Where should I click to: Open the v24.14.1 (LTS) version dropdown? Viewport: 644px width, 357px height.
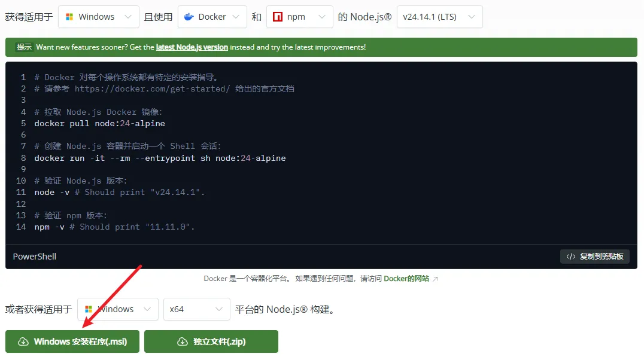click(439, 17)
